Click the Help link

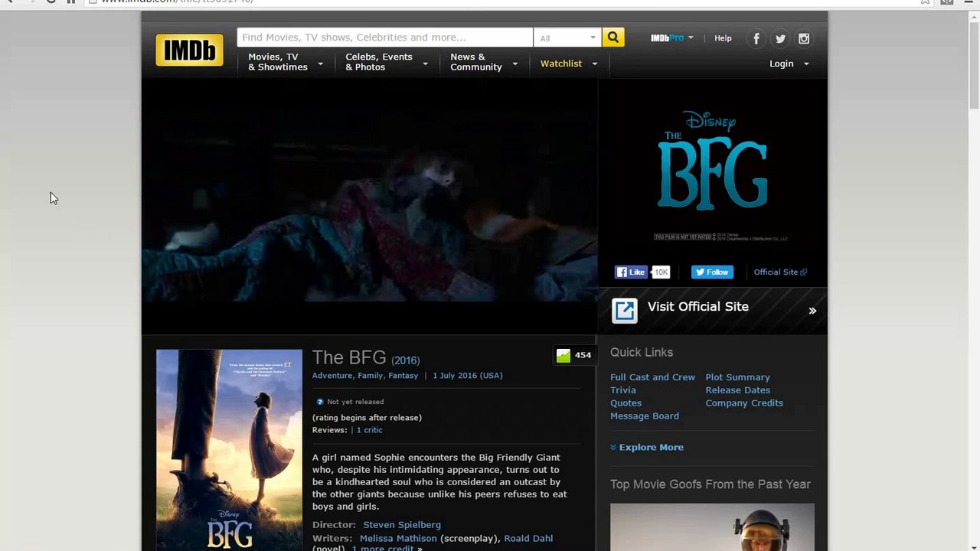tap(723, 38)
